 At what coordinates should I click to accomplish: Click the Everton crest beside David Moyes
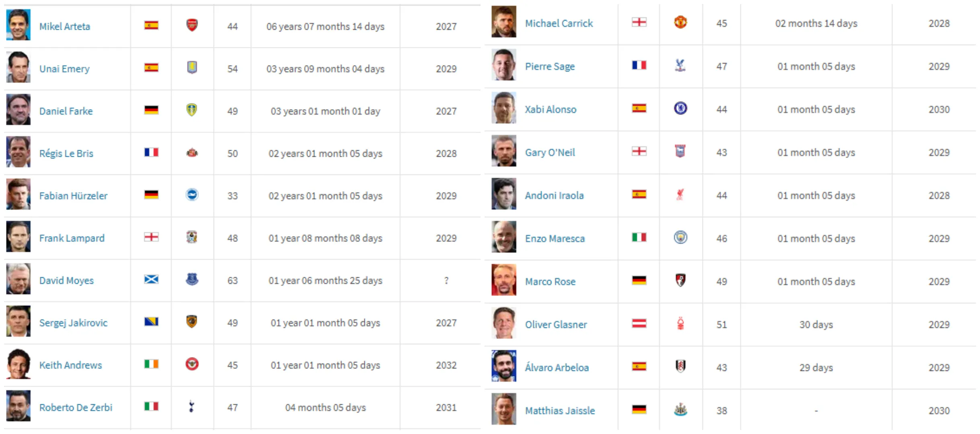(192, 279)
